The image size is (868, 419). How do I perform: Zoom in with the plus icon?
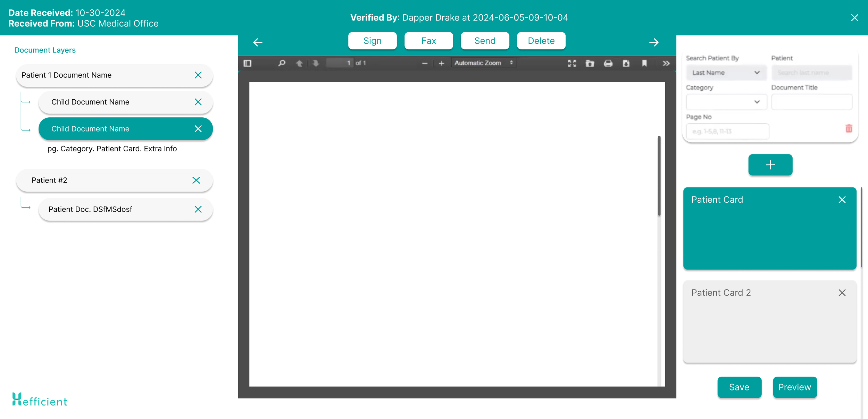(x=441, y=63)
